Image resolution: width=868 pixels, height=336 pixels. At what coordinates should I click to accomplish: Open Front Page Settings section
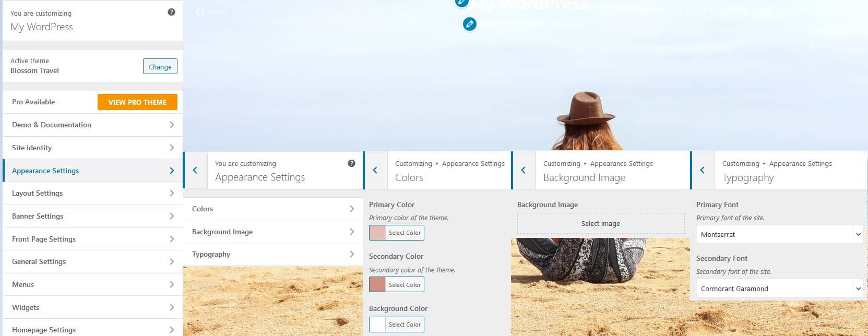coord(93,239)
